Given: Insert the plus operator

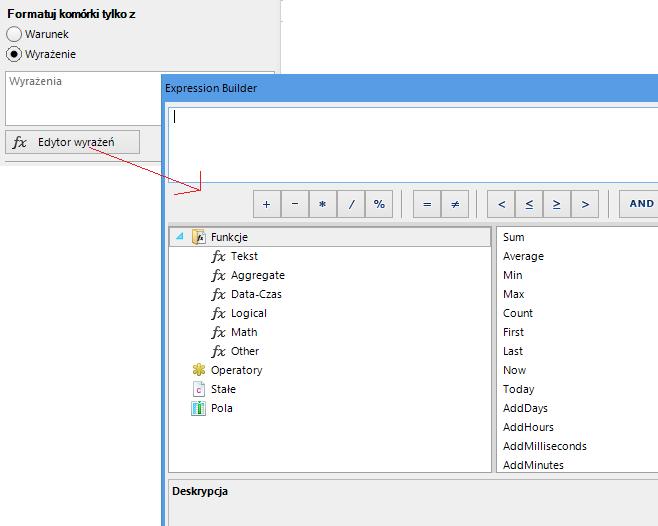Looking at the screenshot, I should coord(266,204).
